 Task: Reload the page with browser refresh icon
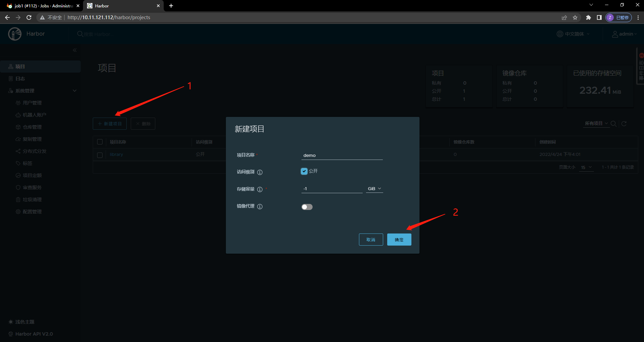[x=29, y=17]
